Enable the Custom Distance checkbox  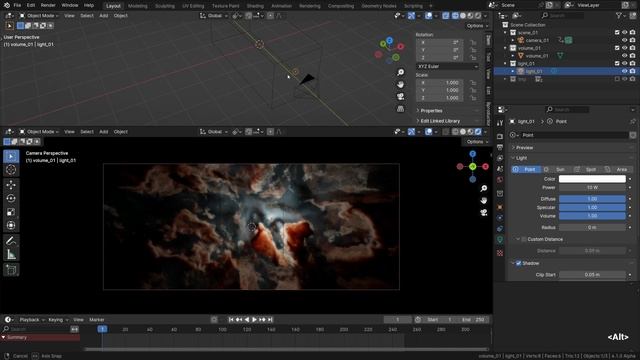(524, 239)
